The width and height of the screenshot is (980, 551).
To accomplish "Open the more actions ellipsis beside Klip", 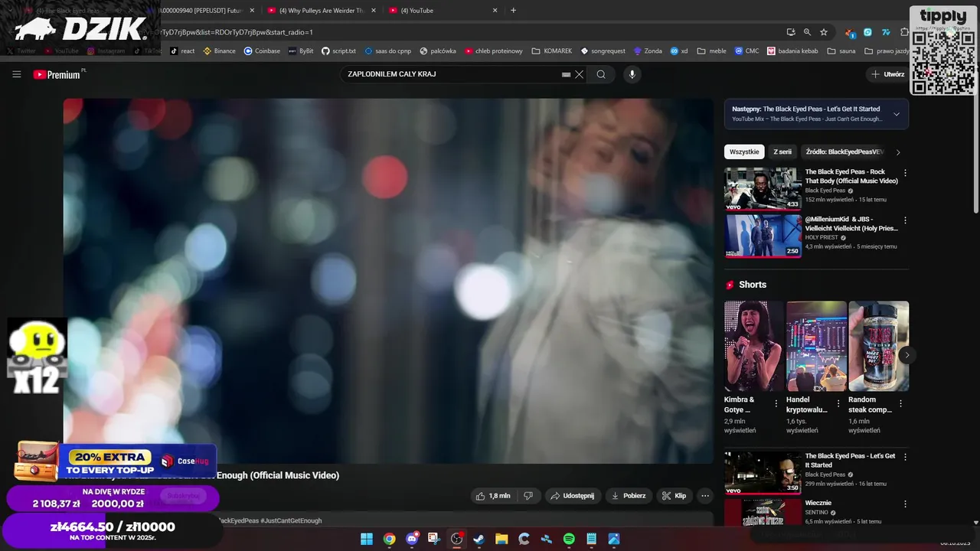I will tap(705, 496).
